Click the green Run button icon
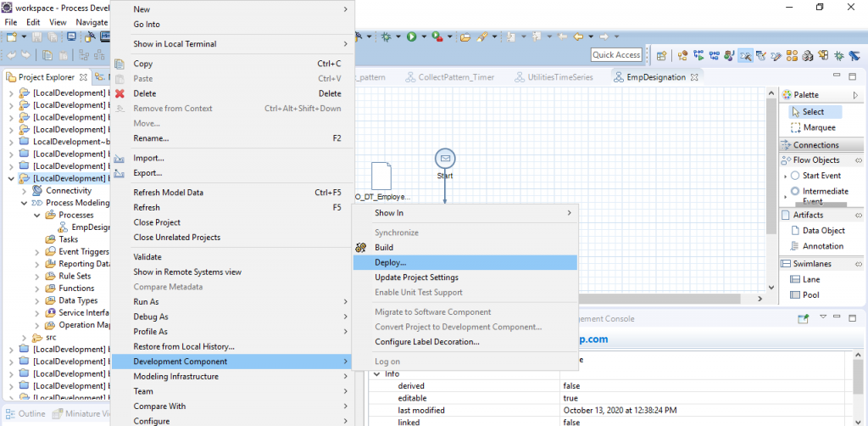Viewport: 868px width, 426px height. (411, 36)
